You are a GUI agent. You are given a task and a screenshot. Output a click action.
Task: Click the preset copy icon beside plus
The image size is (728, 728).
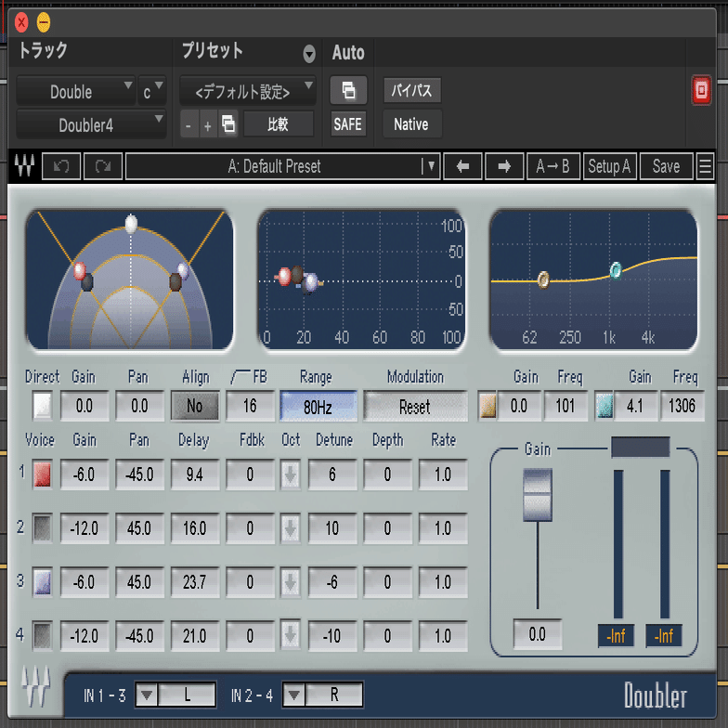tap(228, 124)
